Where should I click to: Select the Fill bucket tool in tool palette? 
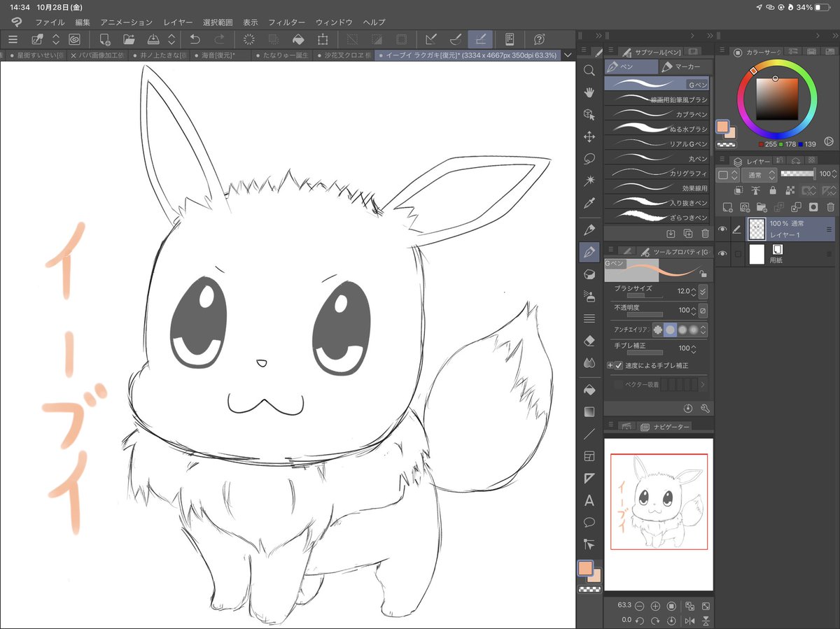click(589, 389)
